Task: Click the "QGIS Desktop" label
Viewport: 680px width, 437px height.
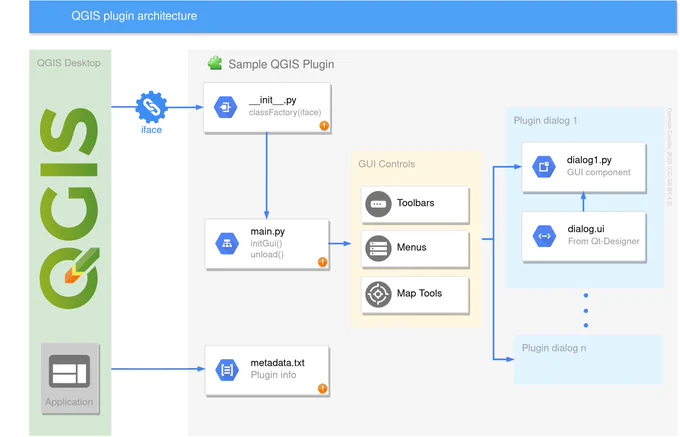Action: pos(69,63)
